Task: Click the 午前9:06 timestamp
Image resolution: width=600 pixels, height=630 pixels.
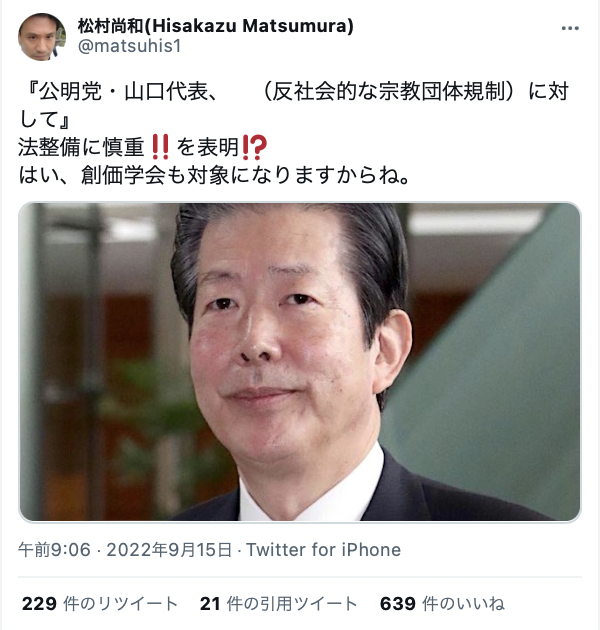Action: 54,550
